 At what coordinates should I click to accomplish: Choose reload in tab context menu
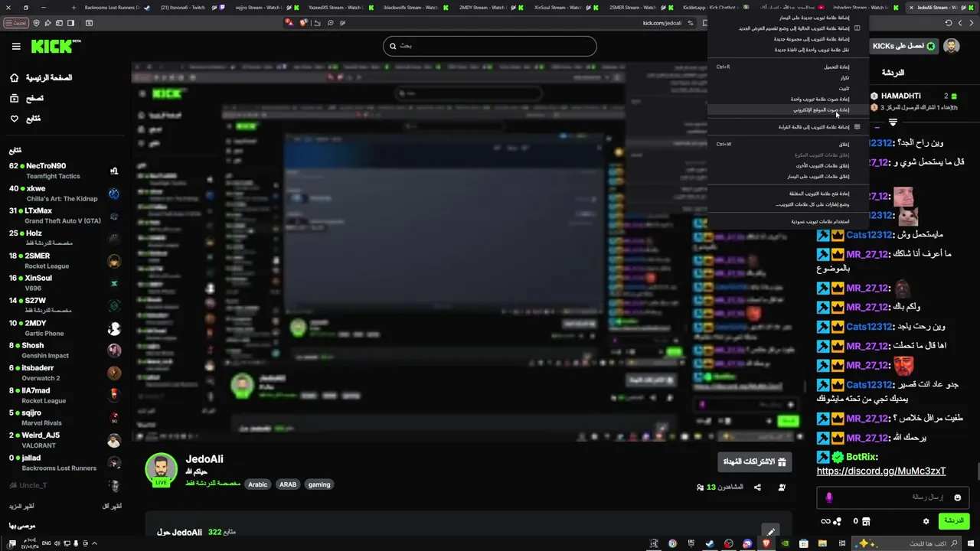point(789,67)
